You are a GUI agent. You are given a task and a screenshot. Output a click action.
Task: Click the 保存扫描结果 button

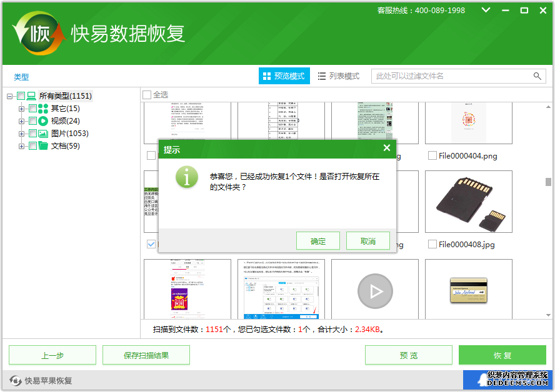146,355
